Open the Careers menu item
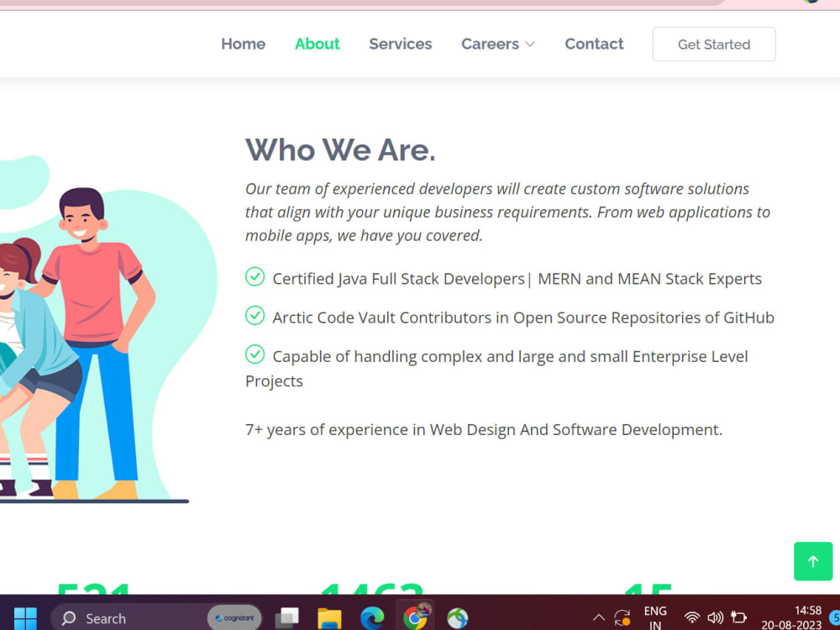This screenshot has width=840, height=630. [491, 44]
